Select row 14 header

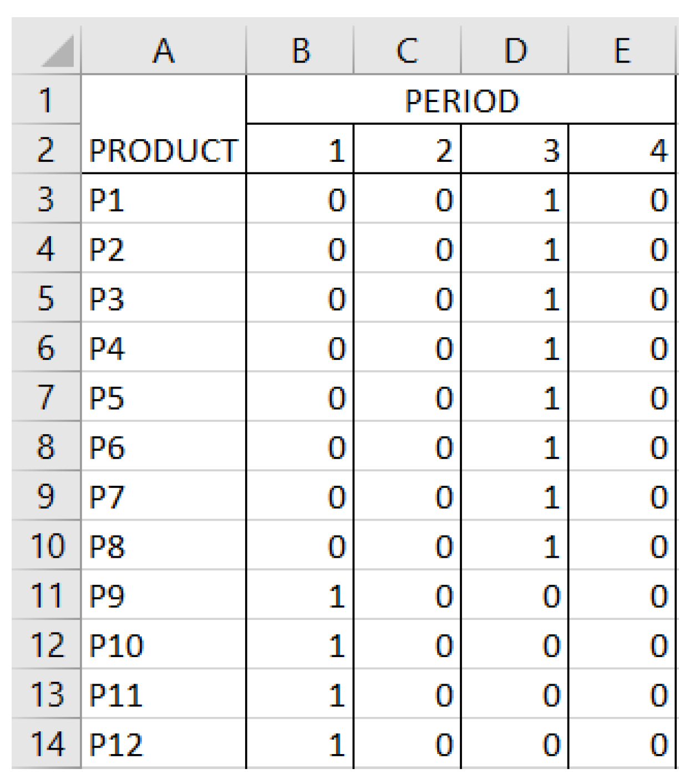pyautogui.click(x=46, y=744)
